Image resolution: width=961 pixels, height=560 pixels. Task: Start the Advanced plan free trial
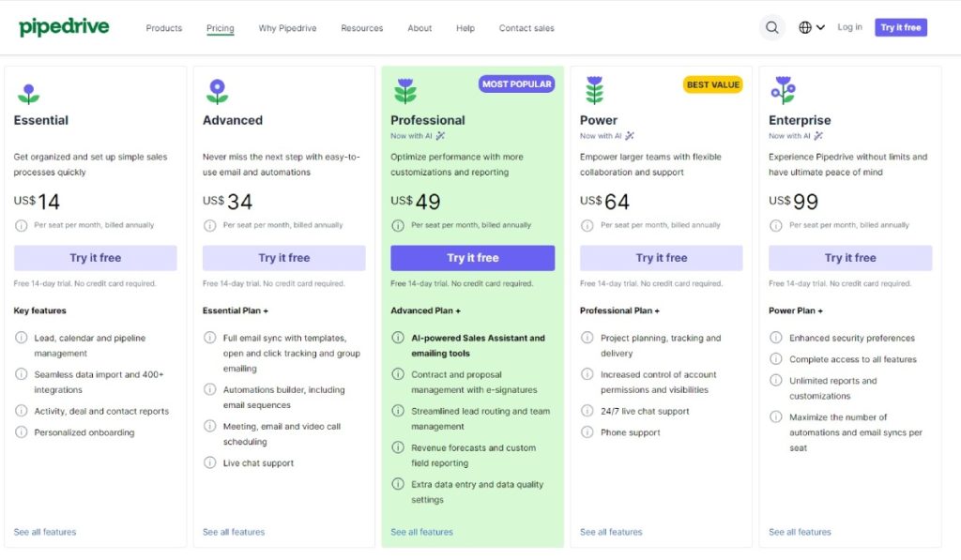pyautogui.click(x=283, y=258)
